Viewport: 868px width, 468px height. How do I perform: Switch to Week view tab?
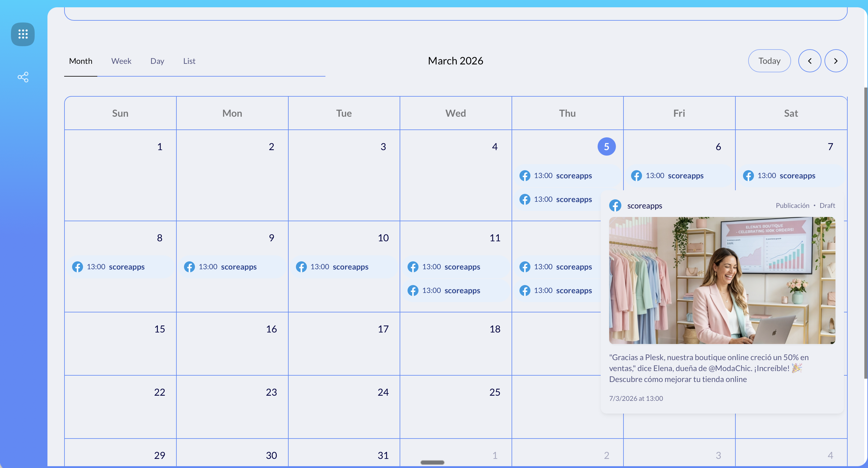click(x=121, y=61)
